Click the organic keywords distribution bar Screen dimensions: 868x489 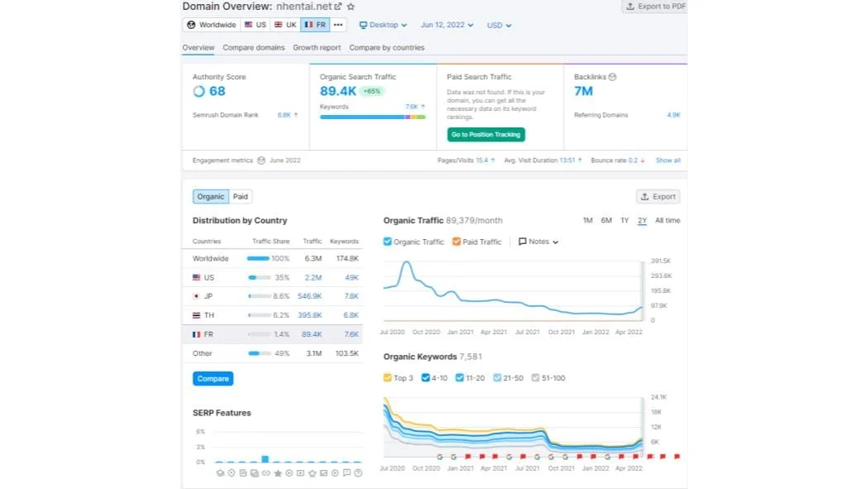(373, 117)
